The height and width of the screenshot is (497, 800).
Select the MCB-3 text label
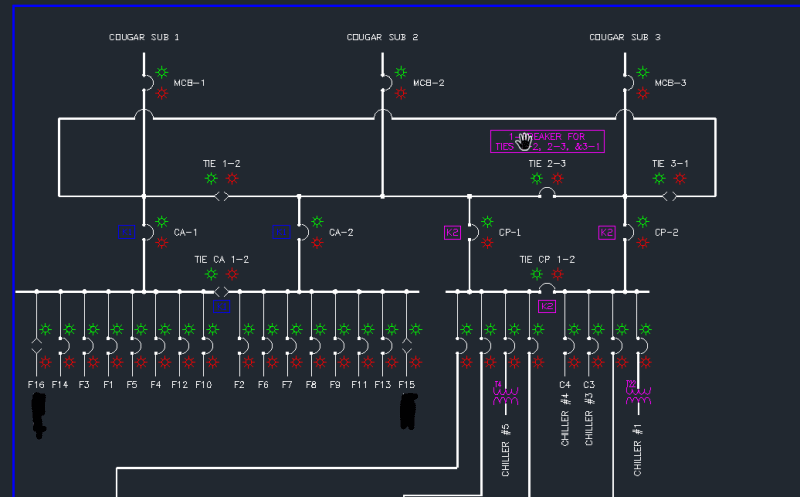click(x=670, y=83)
